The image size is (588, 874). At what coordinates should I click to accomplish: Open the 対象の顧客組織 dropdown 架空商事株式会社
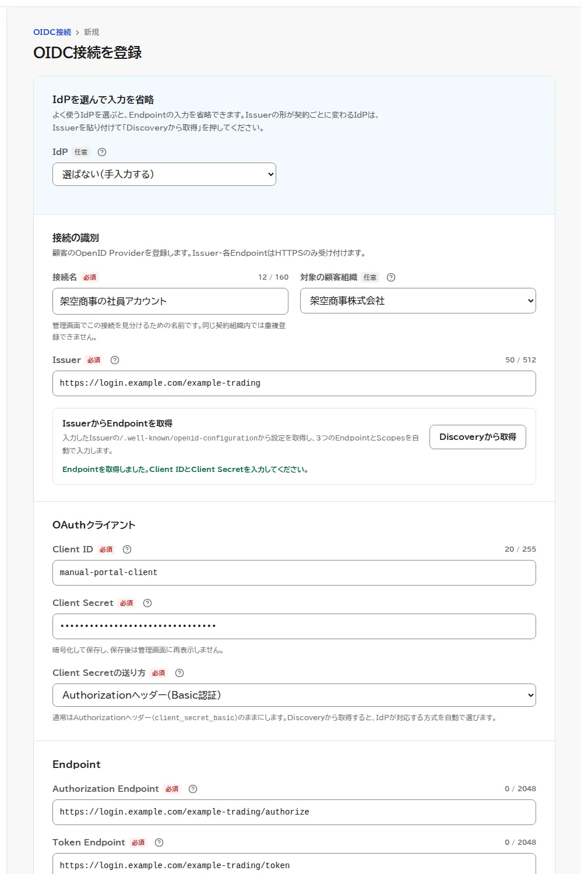click(x=418, y=301)
